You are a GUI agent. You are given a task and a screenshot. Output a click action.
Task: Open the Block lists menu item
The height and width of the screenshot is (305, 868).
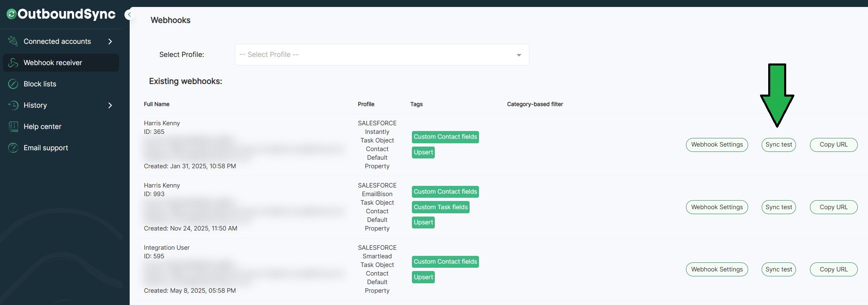point(40,84)
